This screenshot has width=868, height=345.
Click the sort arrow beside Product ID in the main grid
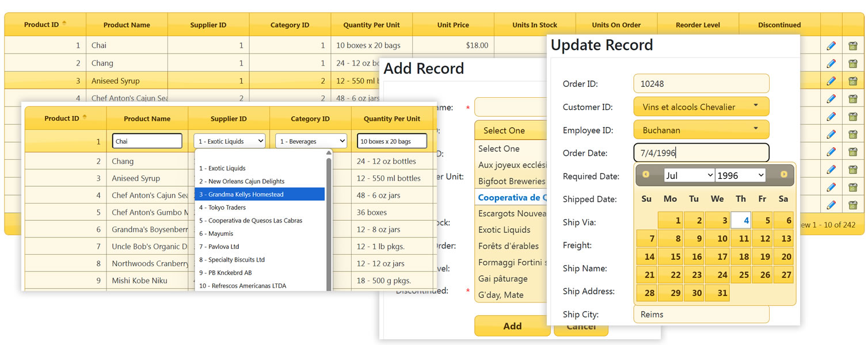tap(64, 24)
